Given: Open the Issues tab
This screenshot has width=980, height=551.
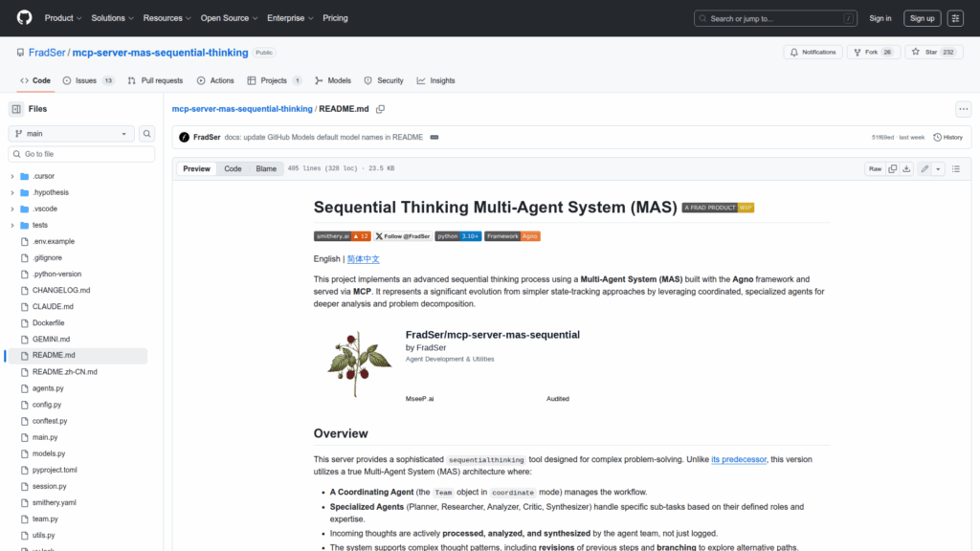Looking at the screenshot, I should (87, 81).
